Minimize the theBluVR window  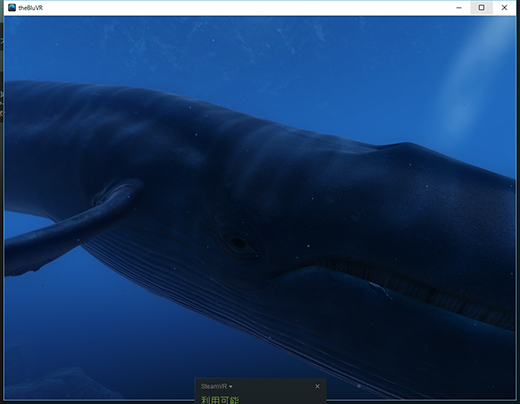point(459,8)
